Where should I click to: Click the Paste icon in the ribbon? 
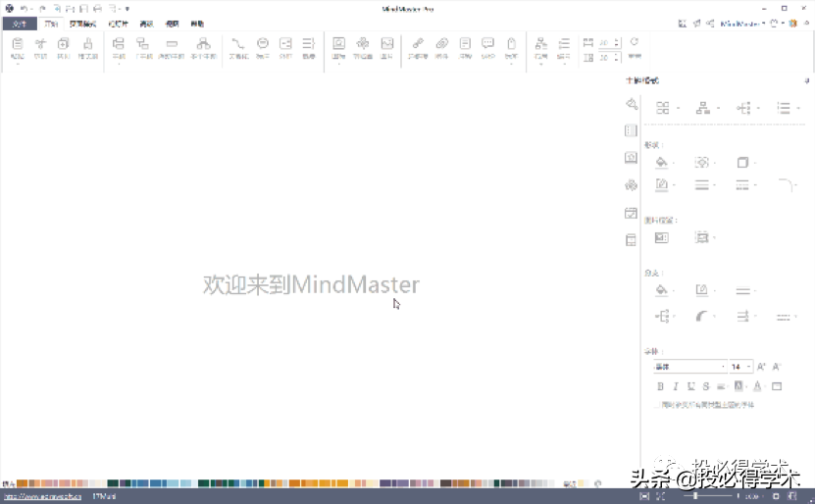coord(18,45)
